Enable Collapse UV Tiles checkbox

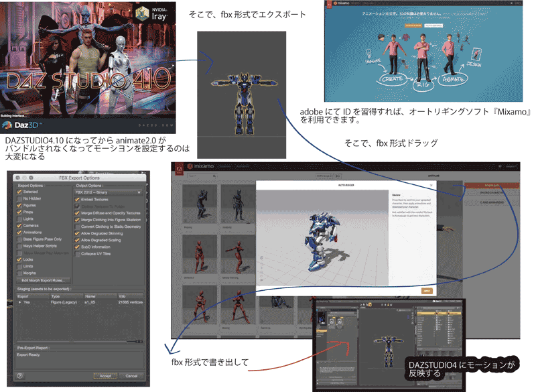pyautogui.click(x=77, y=254)
